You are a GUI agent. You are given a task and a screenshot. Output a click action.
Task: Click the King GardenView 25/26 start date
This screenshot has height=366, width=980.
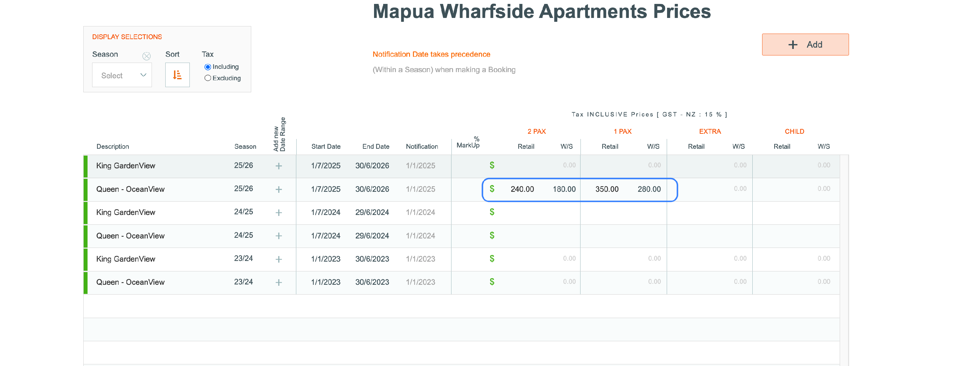pyautogui.click(x=326, y=166)
